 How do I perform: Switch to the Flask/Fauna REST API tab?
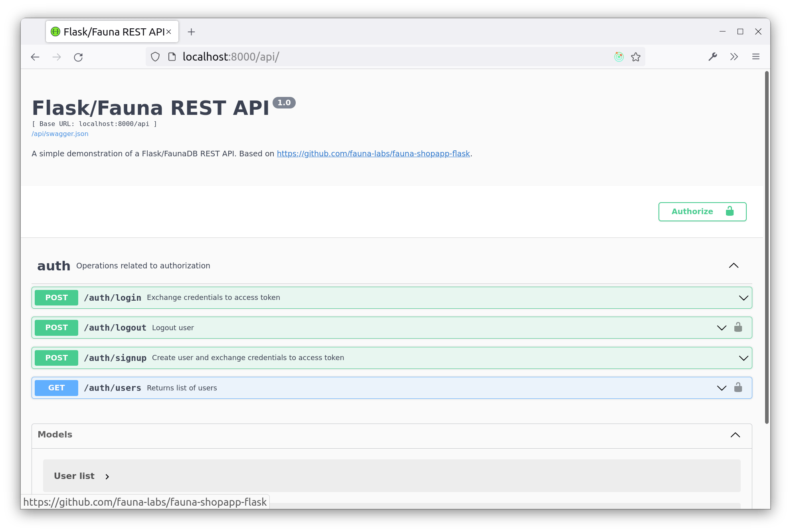pyautogui.click(x=112, y=32)
